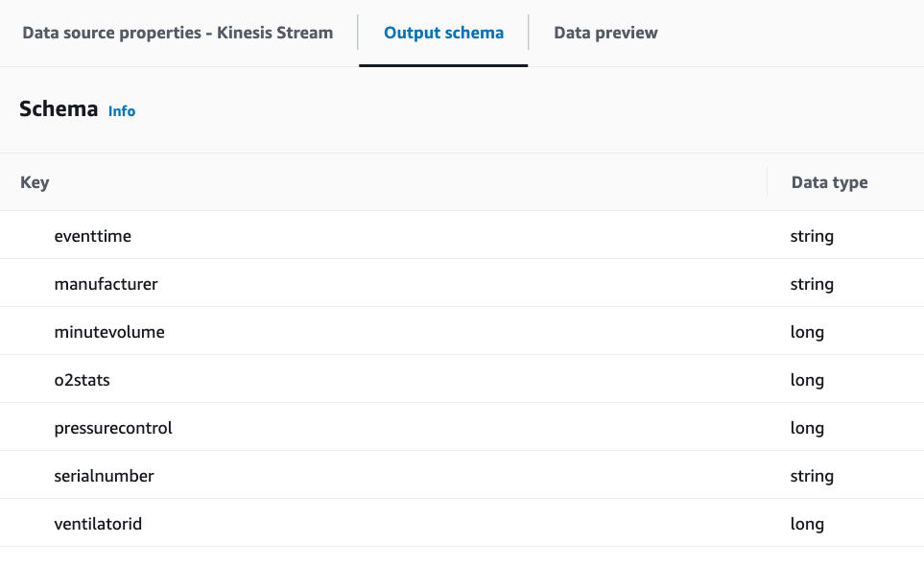Select the minutevolume key row
Viewport: 924px width, 568px height.
[x=109, y=332]
